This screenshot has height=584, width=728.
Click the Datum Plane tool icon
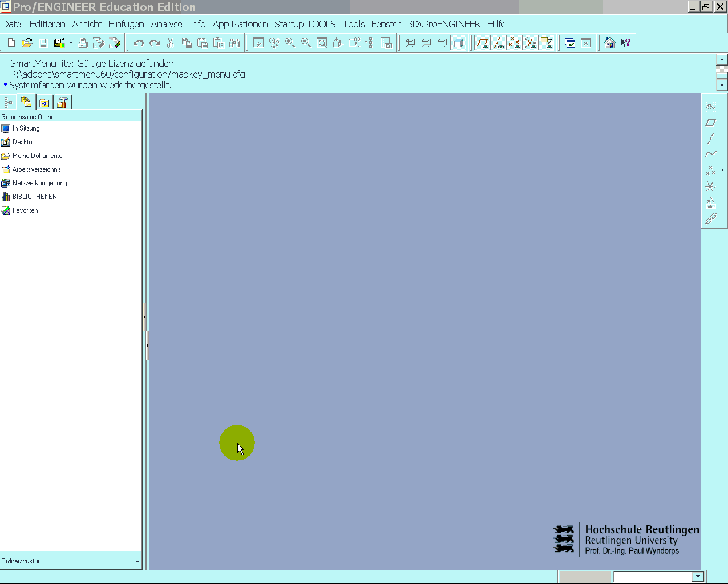[x=710, y=122]
